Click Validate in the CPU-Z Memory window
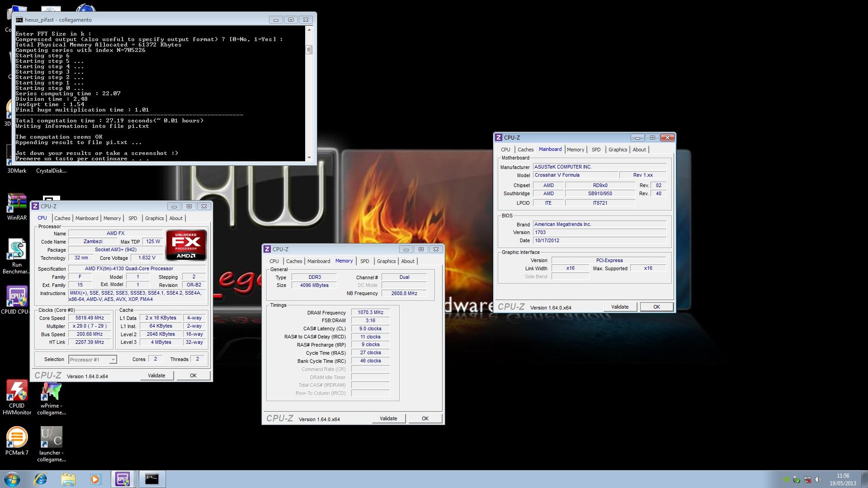 (388, 418)
